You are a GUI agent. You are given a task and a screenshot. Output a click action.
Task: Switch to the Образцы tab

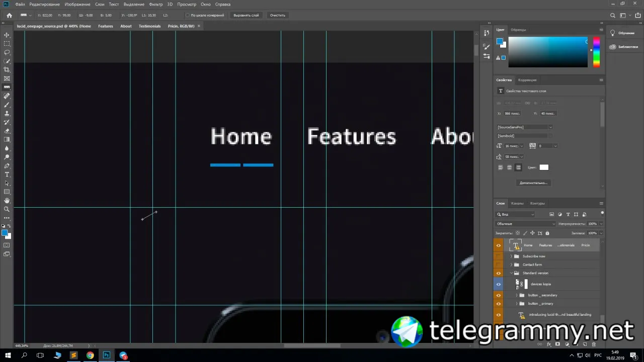click(x=518, y=30)
